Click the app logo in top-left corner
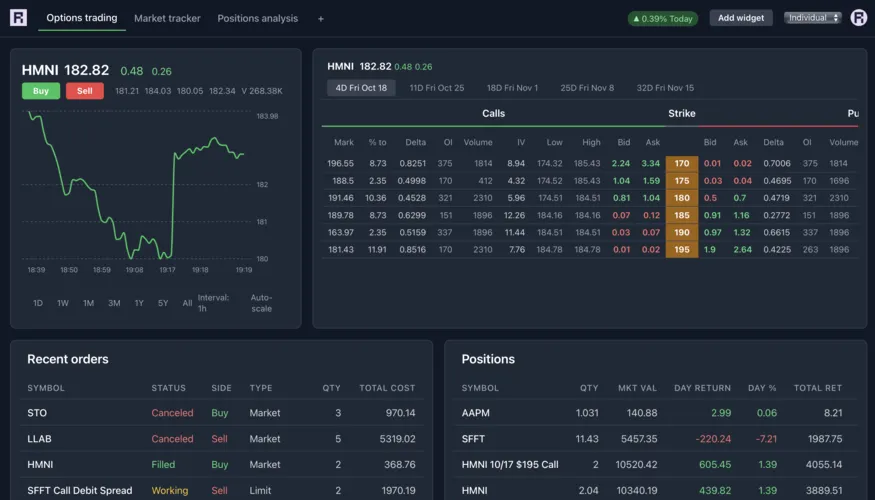875x500 pixels. (x=18, y=18)
